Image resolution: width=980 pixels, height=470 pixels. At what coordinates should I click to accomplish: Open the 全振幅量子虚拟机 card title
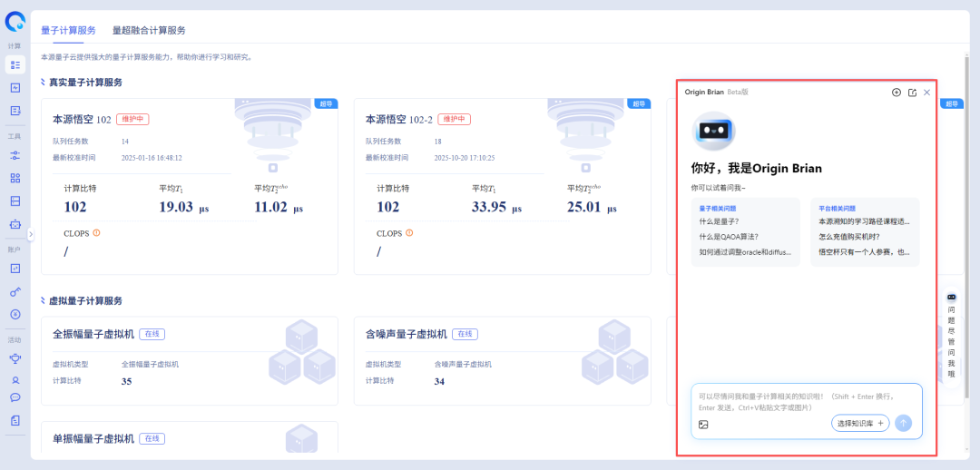[x=93, y=335]
